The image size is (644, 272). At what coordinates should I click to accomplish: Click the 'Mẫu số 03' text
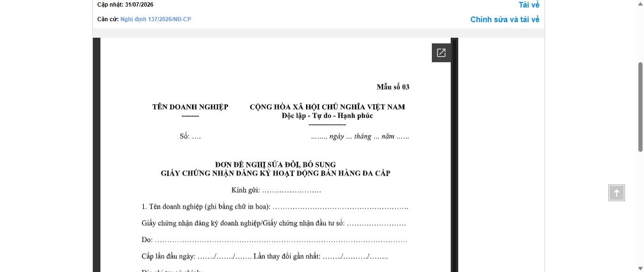coord(393,87)
